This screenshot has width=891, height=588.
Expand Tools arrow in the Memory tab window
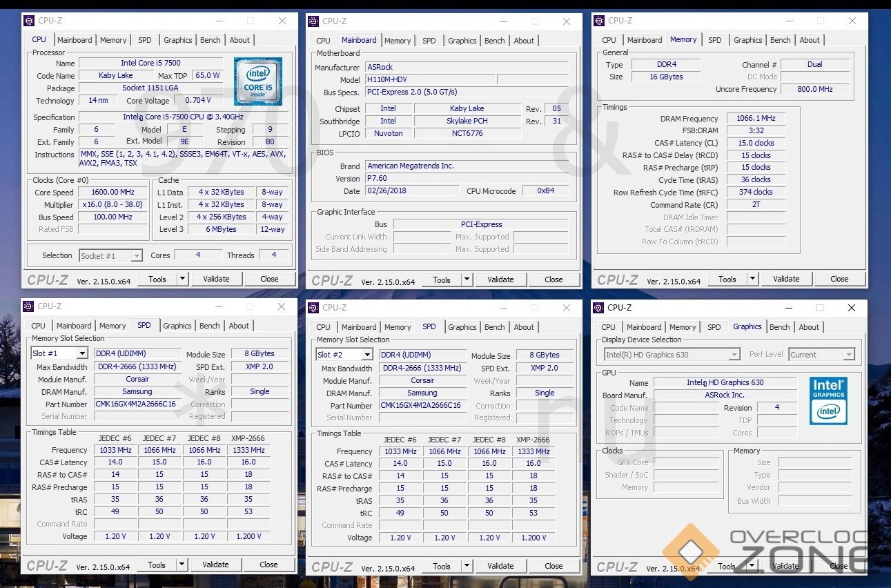(x=752, y=279)
